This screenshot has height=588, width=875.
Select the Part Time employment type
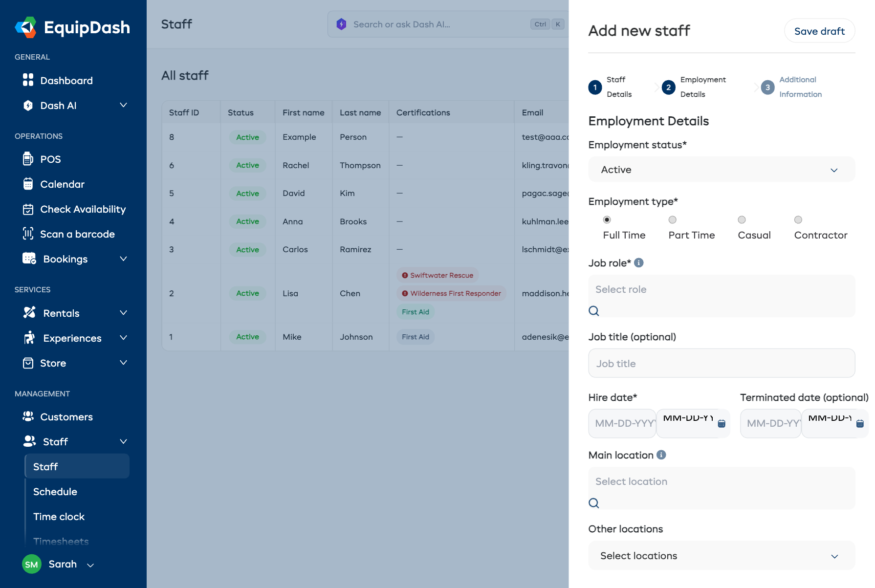click(673, 220)
